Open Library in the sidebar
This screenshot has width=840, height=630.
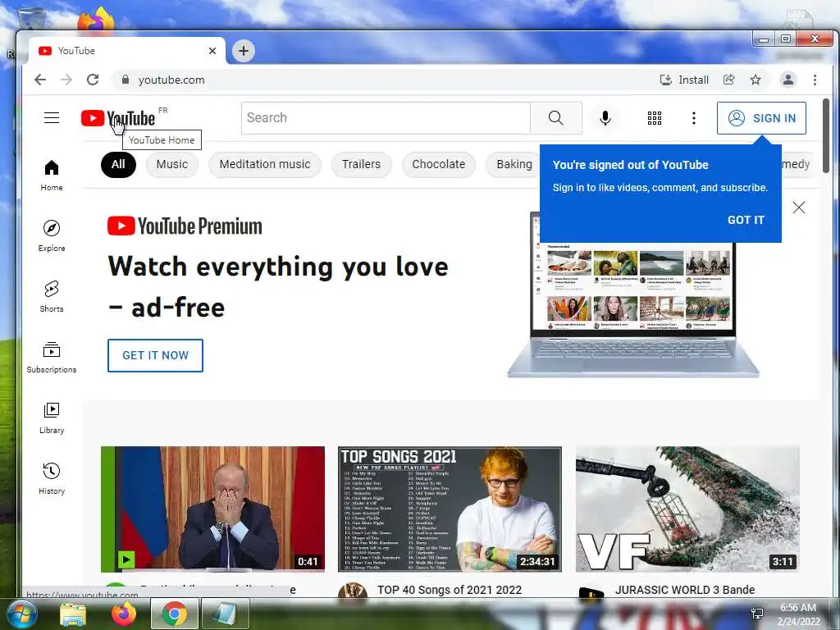(52, 418)
